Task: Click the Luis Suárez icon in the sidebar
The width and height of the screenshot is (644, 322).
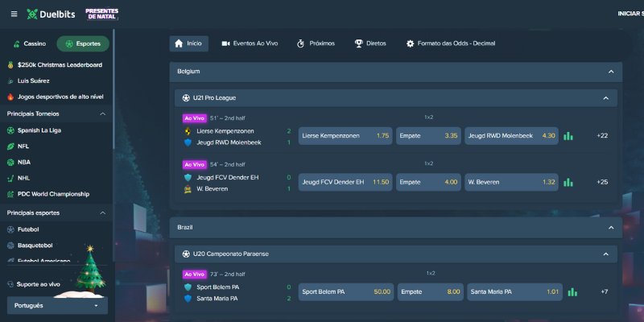Action: tap(10, 81)
